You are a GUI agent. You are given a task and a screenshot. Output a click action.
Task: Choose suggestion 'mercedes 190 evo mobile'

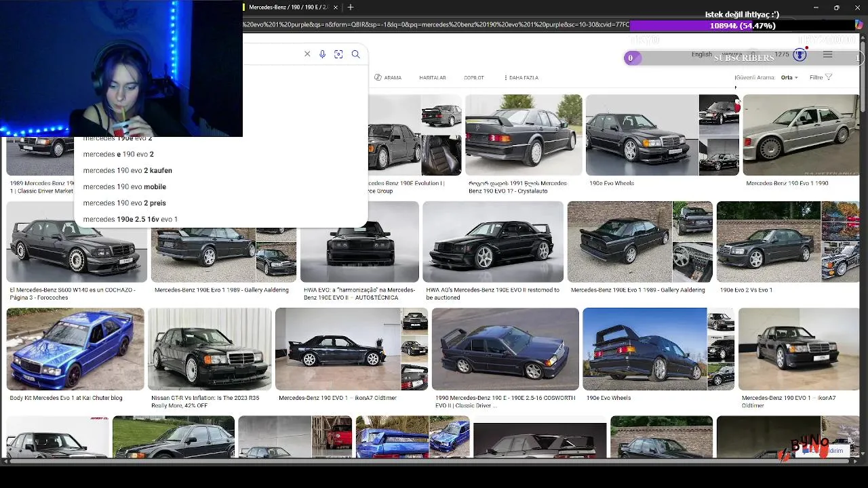click(x=125, y=186)
